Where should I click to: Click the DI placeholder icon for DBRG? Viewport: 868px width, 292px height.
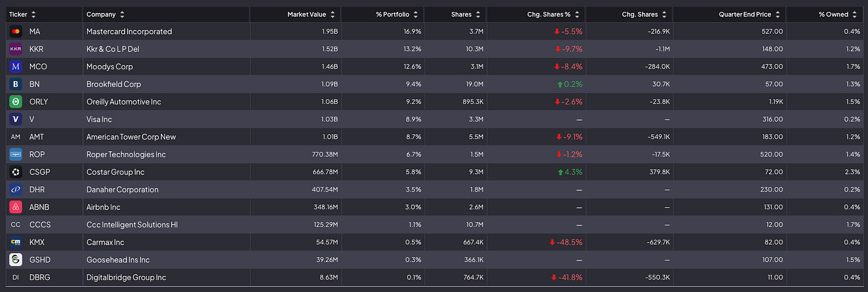click(x=16, y=278)
